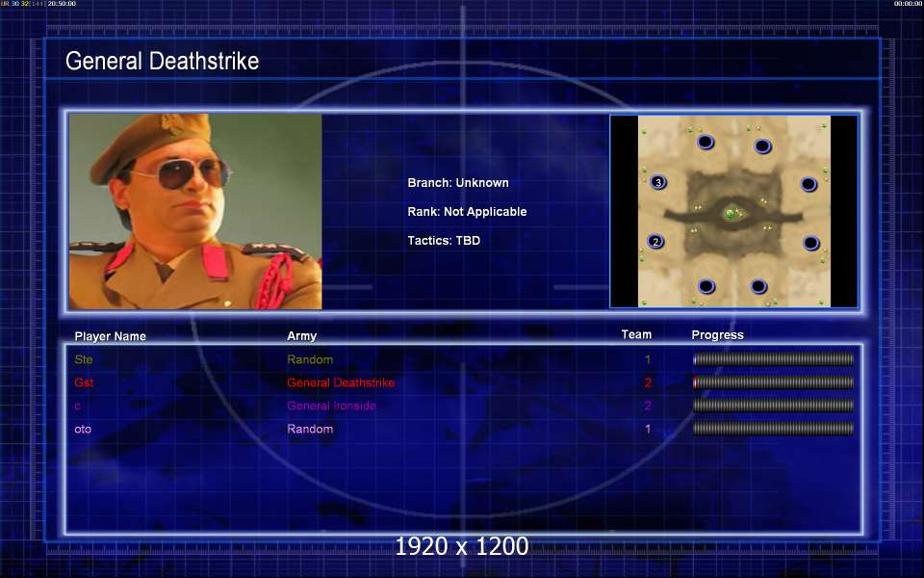Click the Progress column header
This screenshot has height=578, width=924.
click(x=717, y=335)
